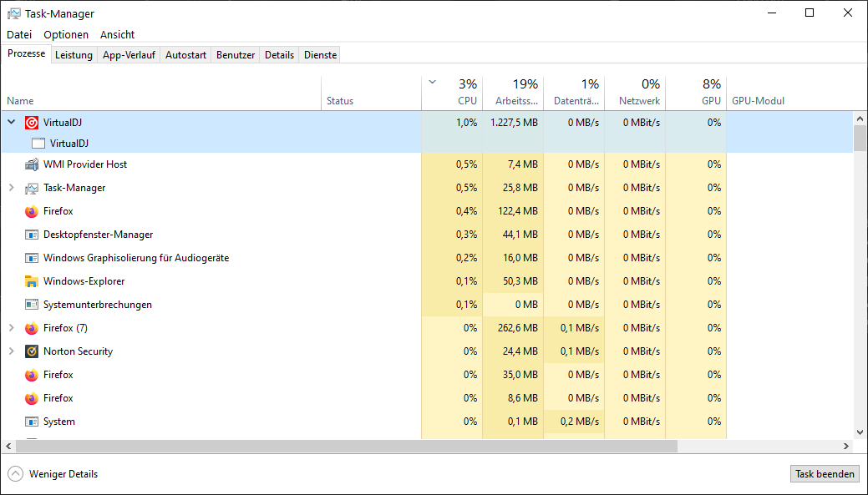868x495 pixels.
Task: Click the System process icon
Action: click(x=32, y=422)
